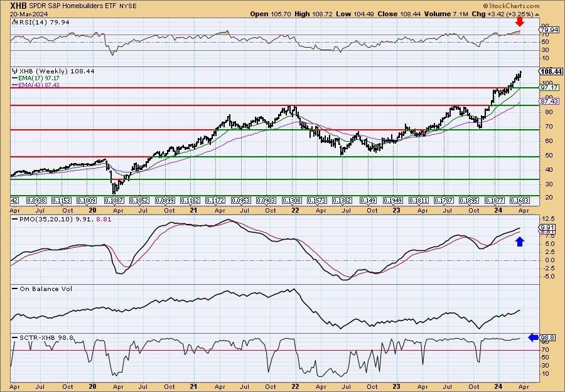Click the 0.0899 value box
Screen dimensions: 565x392
coord(165,200)
